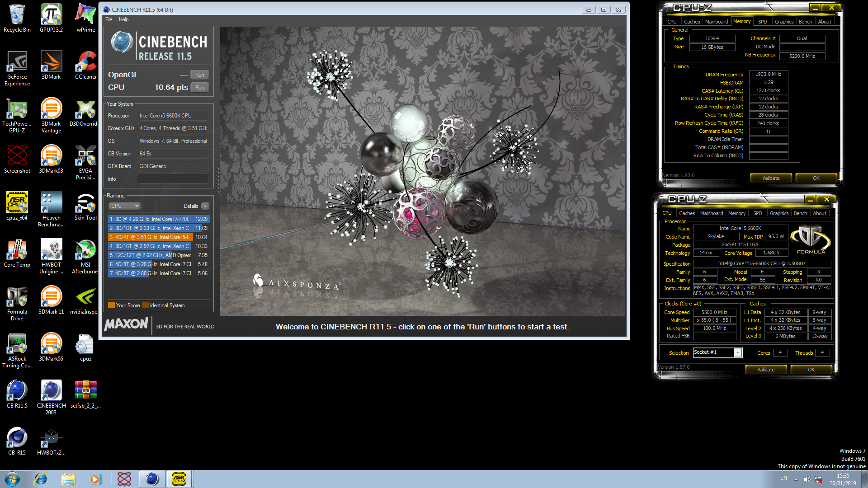
Task: Launch ASRock Timing Configurator icon
Action: [x=17, y=350]
